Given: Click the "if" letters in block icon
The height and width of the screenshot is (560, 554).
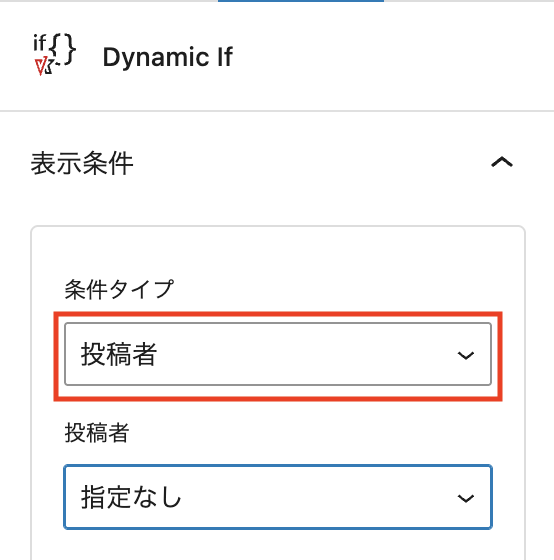Looking at the screenshot, I should (x=40, y=43).
